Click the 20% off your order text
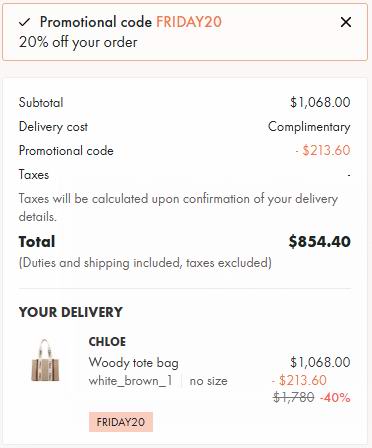 coord(78,42)
